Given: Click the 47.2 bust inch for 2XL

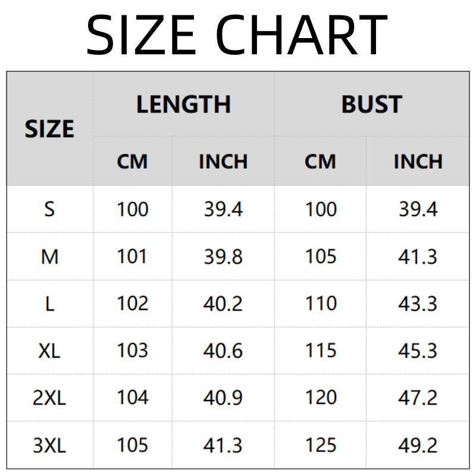Looking at the screenshot, I should (x=418, y=397).
